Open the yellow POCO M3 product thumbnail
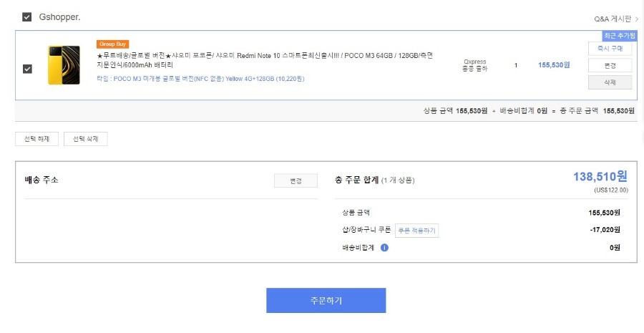644x333 pixels. tap(64, 65)
